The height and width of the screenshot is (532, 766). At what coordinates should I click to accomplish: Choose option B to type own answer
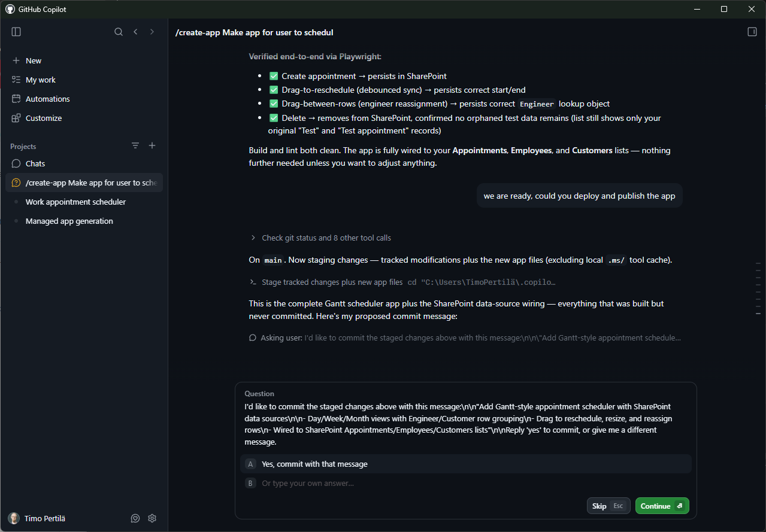466,483
